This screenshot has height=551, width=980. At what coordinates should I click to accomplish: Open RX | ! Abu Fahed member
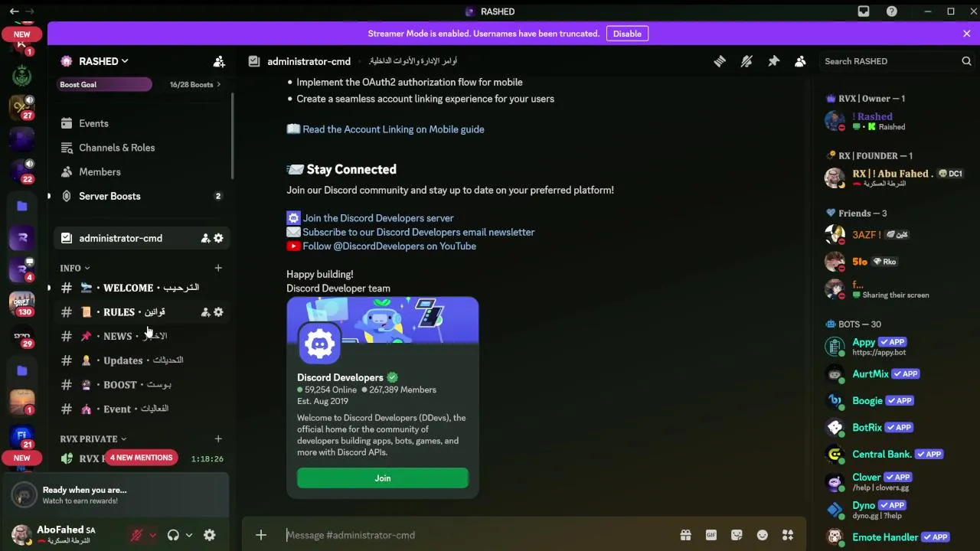(x=894, y=178)
